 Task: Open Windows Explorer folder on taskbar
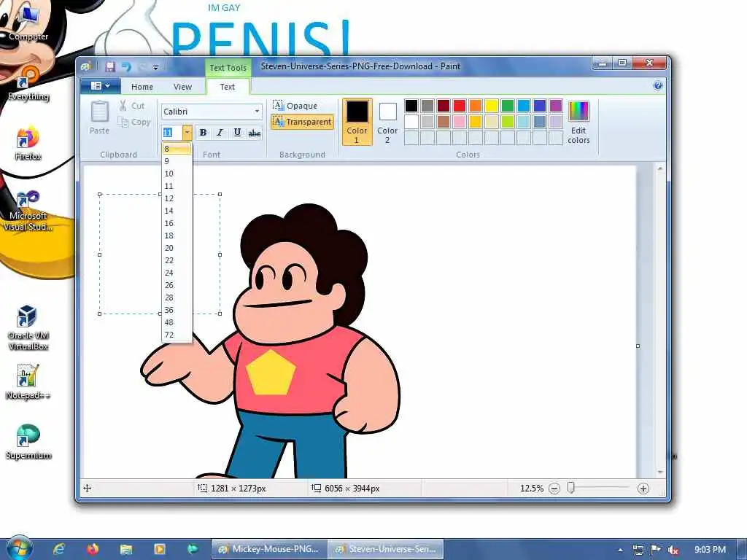[x=125, y=549]
